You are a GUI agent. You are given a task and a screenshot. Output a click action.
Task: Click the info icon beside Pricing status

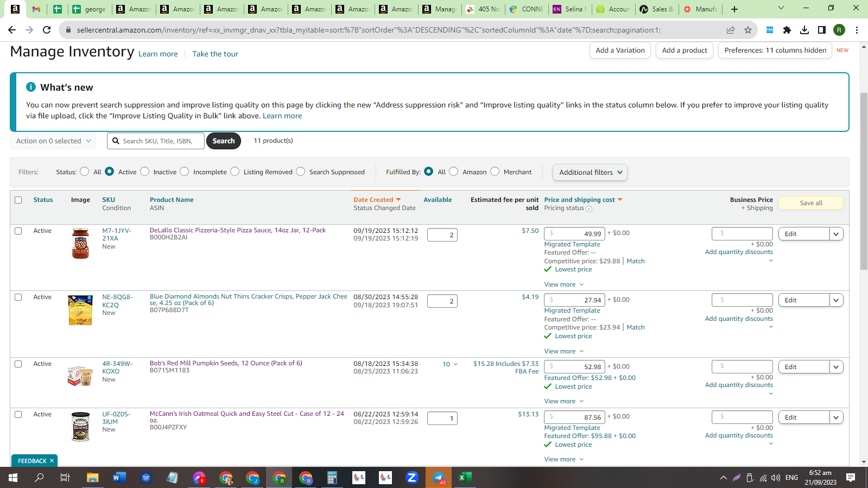click(589, 209)
